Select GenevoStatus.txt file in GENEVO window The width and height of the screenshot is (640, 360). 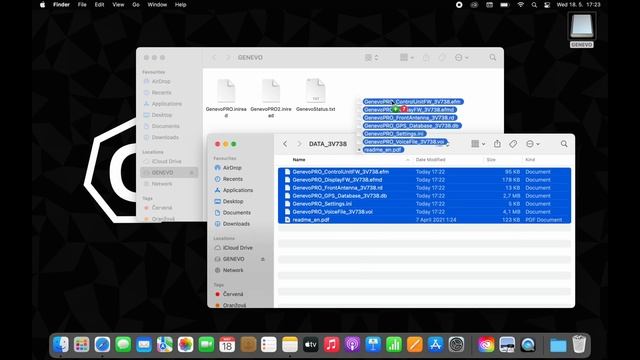pyautogui.click(x=316, y=95)
